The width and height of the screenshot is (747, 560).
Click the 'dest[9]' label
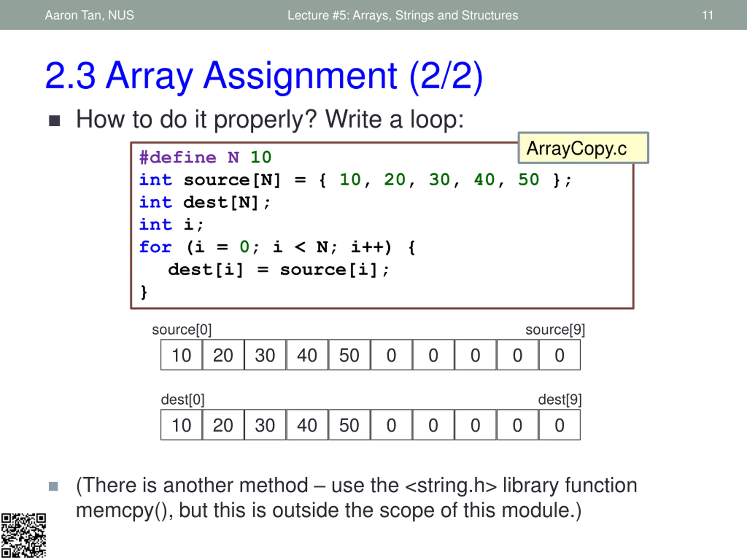[x=560, y=399]
